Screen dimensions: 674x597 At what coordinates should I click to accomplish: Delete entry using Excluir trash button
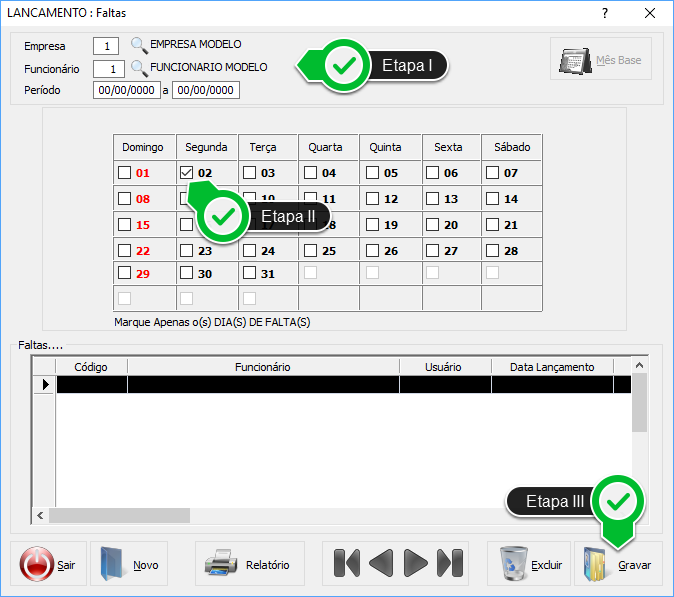pyautogui.click(x=529, y=564)
